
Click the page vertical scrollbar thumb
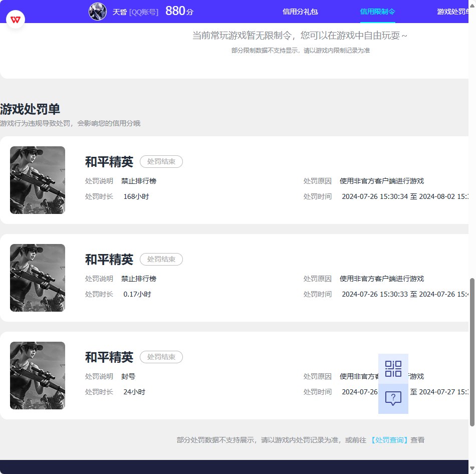click(472, 352)
